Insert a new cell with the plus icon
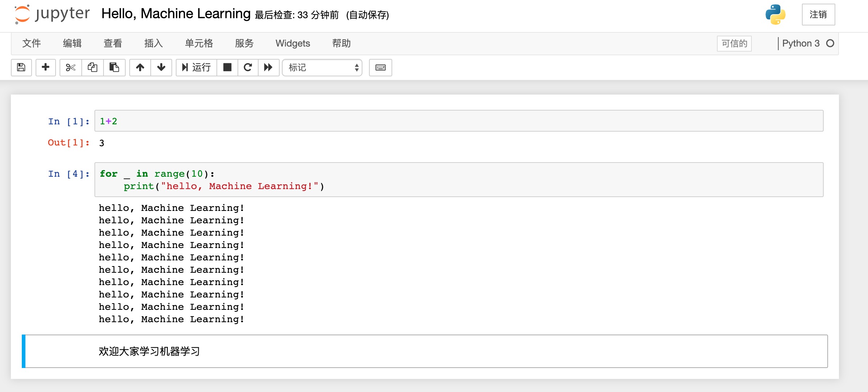 46,67
